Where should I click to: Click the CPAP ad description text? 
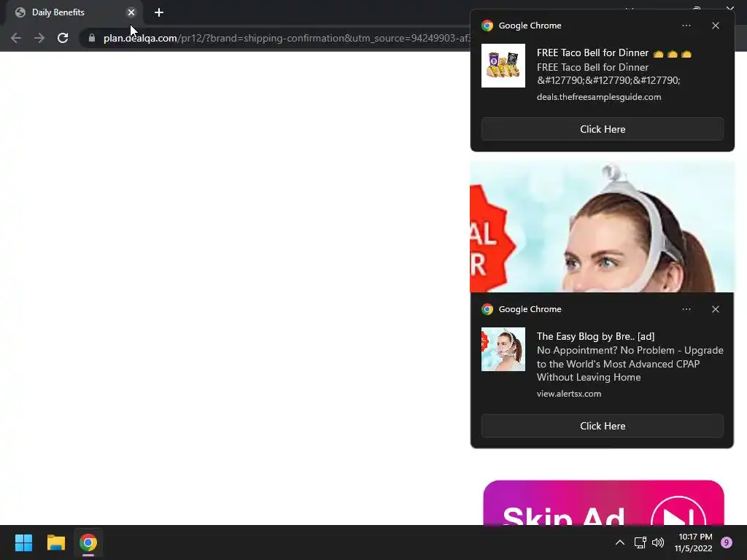(630, 364)
